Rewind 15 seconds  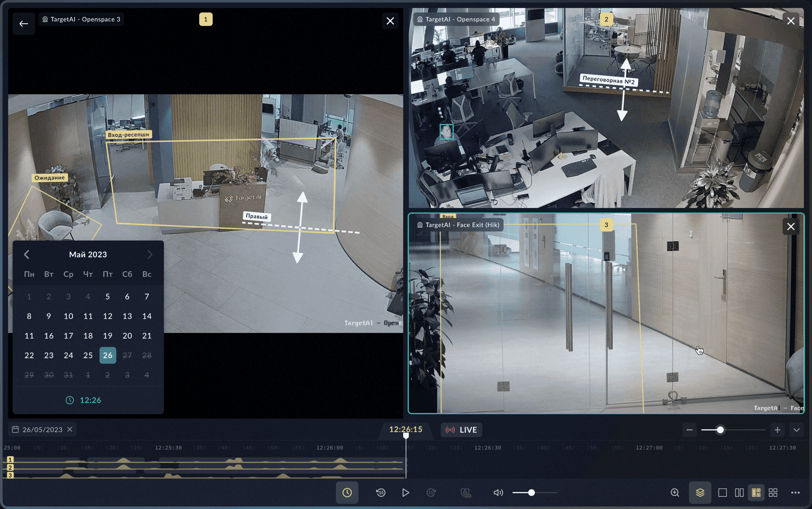pos(381,493)
